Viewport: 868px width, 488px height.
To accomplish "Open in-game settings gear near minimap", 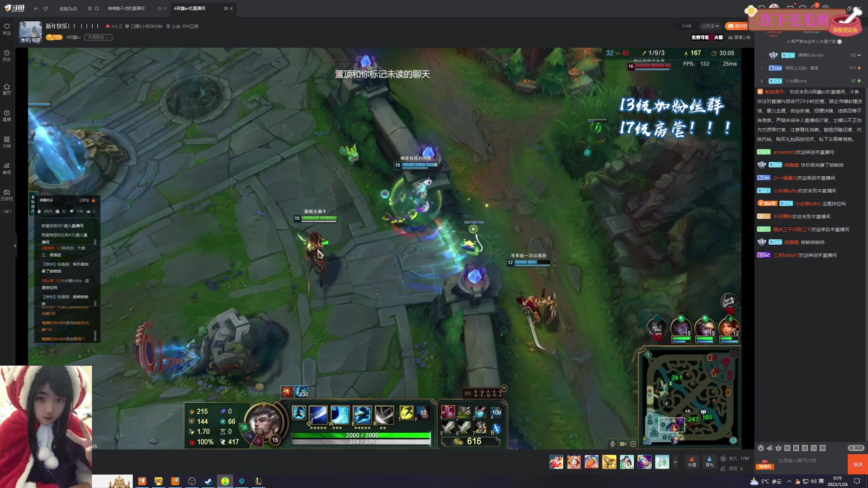I will pos(633,444).
